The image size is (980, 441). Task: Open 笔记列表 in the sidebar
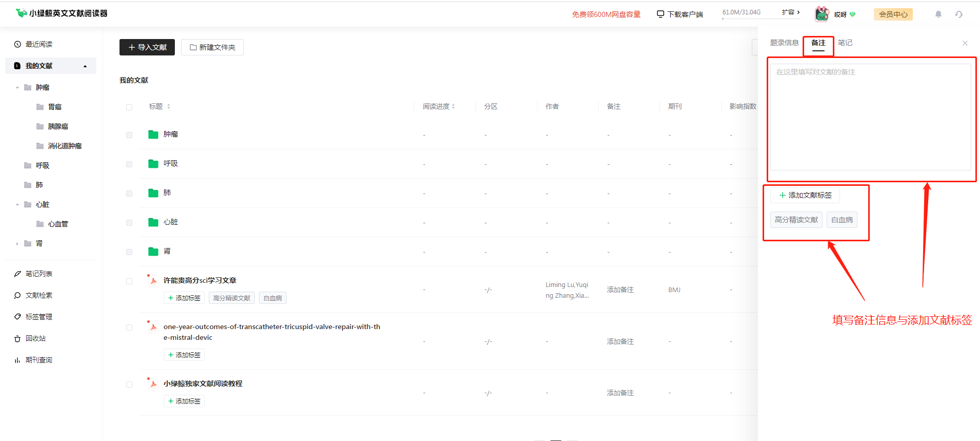tap(39, 274)
